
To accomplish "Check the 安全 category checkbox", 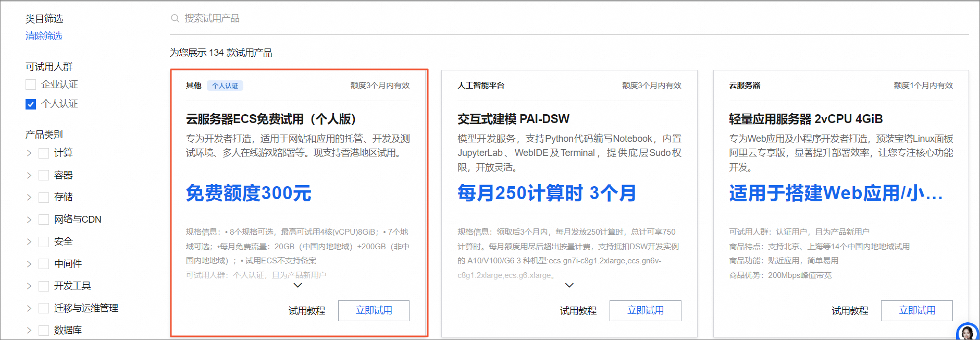I will click(x=44, y=241).
